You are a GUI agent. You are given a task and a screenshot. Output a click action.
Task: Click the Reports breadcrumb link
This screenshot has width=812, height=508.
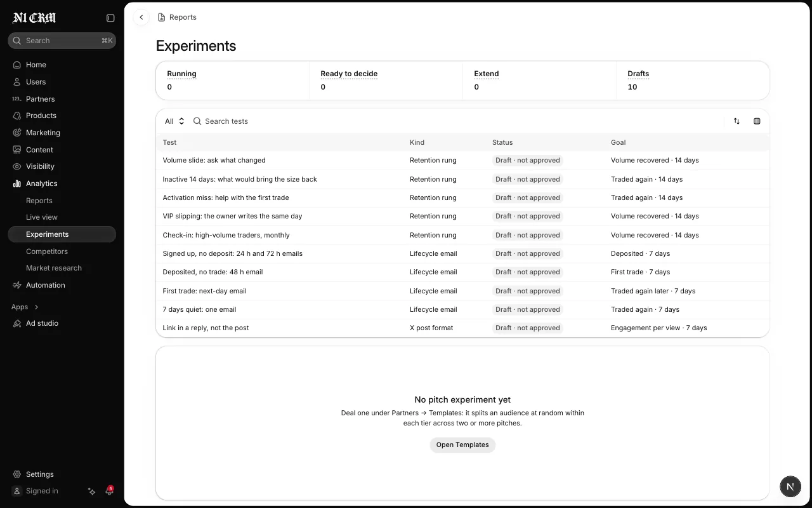click(177, 17)
